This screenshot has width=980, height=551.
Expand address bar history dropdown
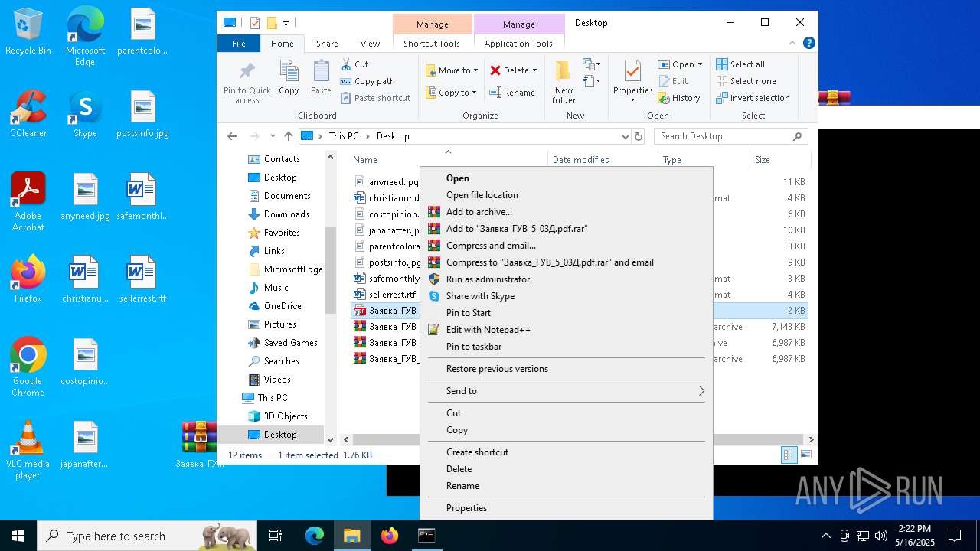tap(625, 136)
